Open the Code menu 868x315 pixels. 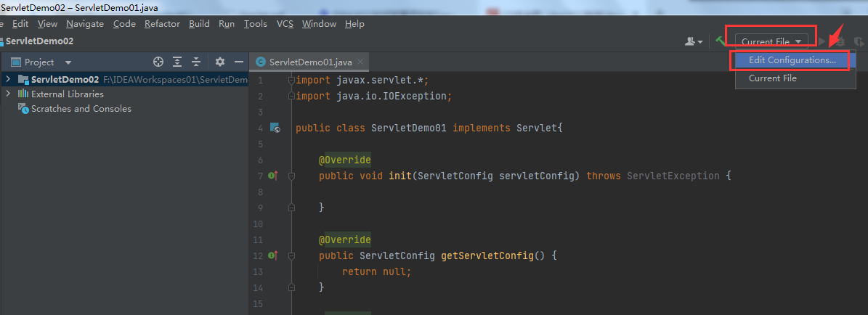click(124, 24)
